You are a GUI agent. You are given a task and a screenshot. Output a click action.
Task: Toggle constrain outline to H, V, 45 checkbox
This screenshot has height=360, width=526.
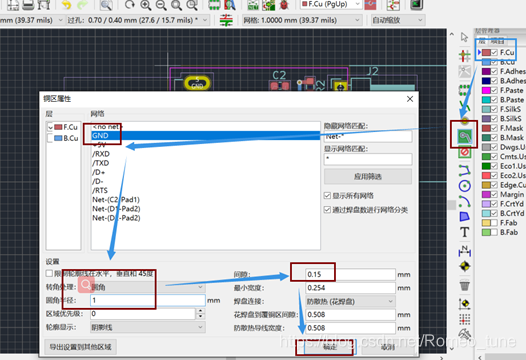[49, 273]
